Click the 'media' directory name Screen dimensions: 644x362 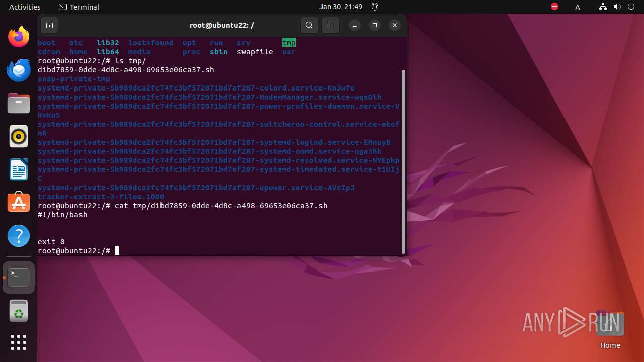pos(139,52)
